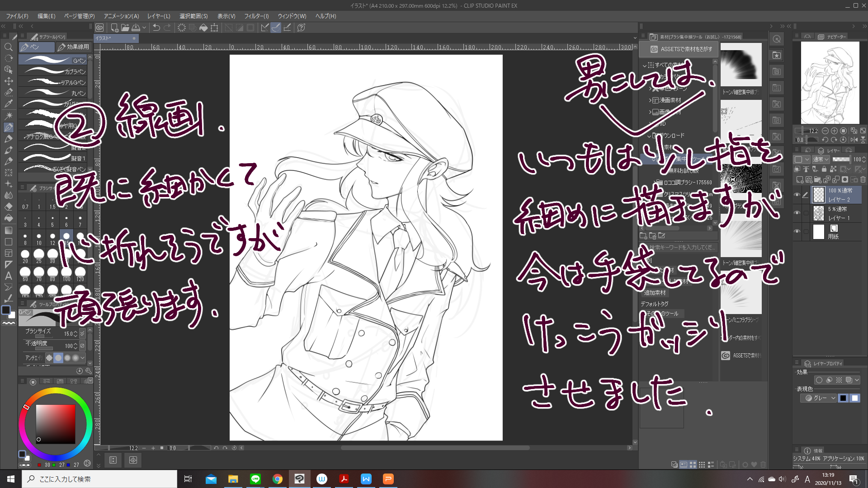The width and height of the screenshot is (868, 488).
Task: Switch to the 効果線用 sub tool tab
Action: click(x=74, y=47)
